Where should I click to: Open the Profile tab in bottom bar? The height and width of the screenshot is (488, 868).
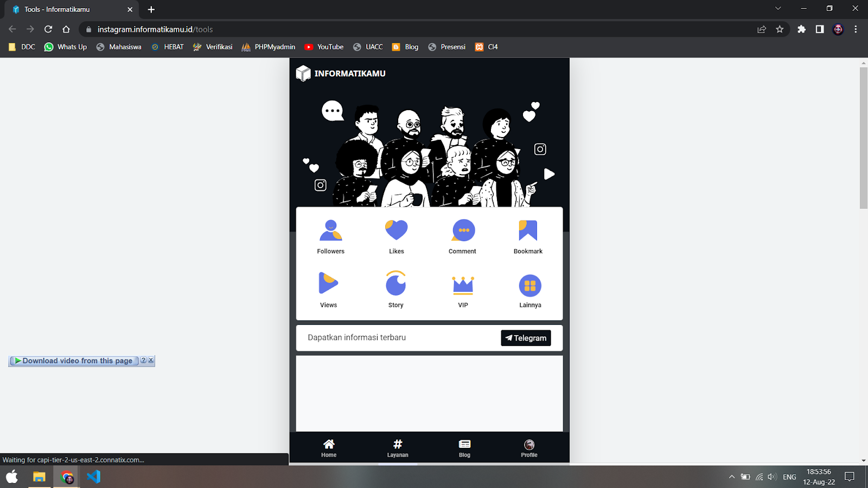[529, 448]
